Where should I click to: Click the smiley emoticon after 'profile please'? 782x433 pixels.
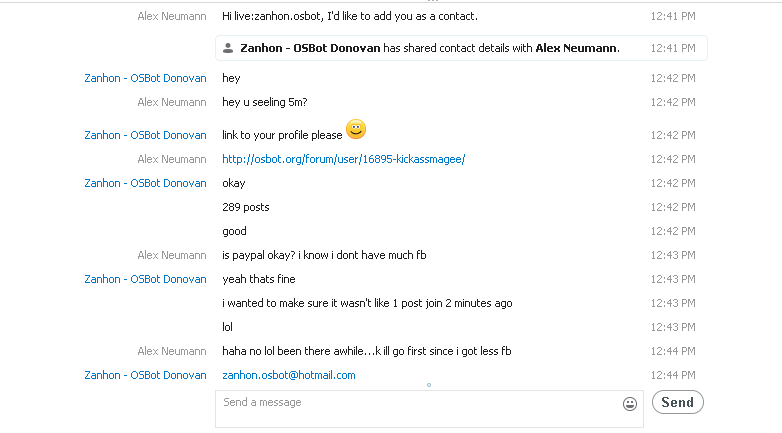click(x=356, y=129)
